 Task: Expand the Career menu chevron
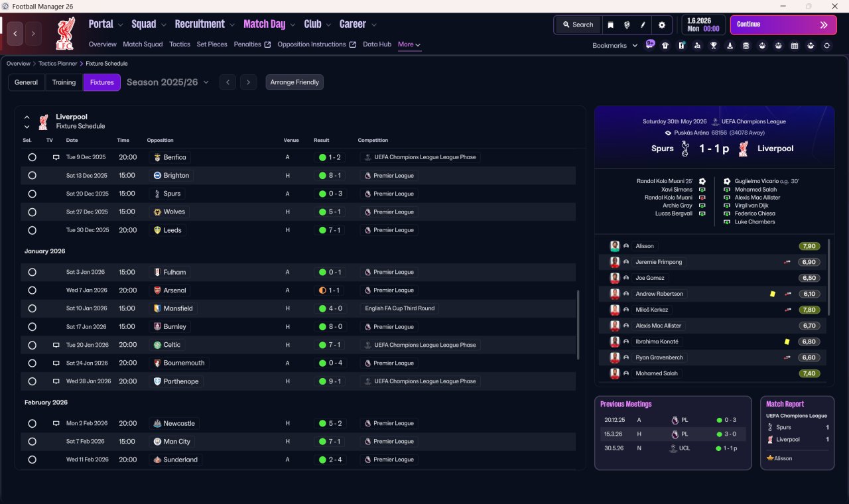coord(373,25)
